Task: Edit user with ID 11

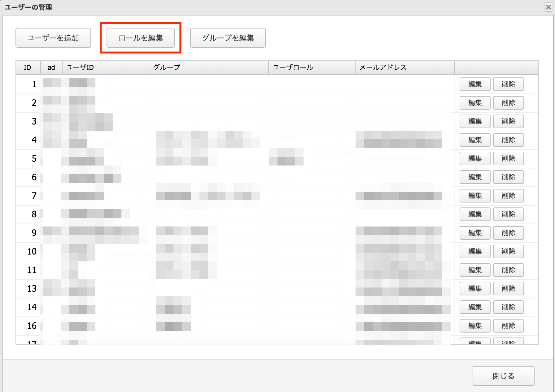Action: [x=475, y=270]
